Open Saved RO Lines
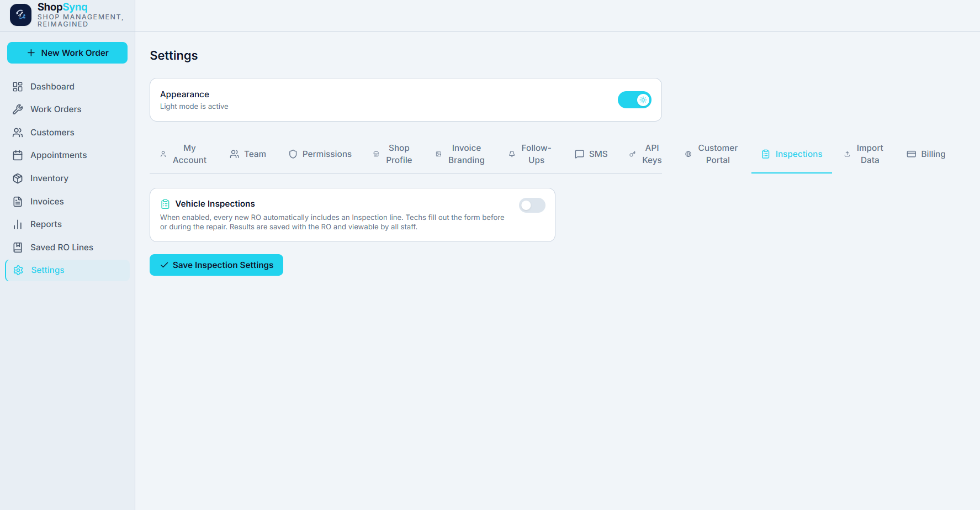980x510 pixels. tap(67, 248)
